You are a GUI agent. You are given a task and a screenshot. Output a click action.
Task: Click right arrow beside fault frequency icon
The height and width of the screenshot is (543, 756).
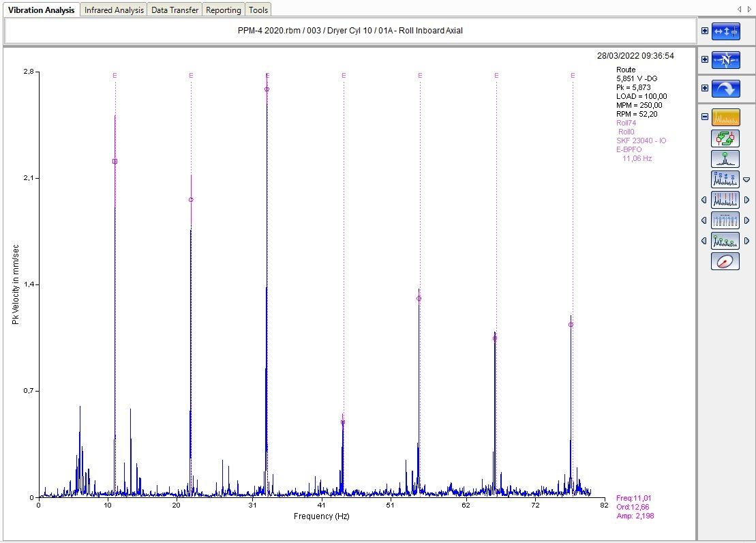(747, 200)
